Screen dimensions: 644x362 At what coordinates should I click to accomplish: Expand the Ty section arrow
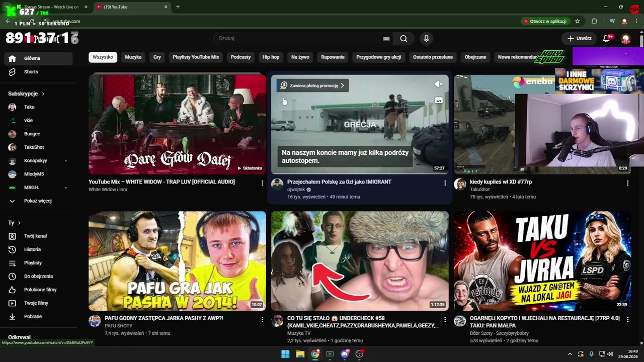tap(20, 223)
